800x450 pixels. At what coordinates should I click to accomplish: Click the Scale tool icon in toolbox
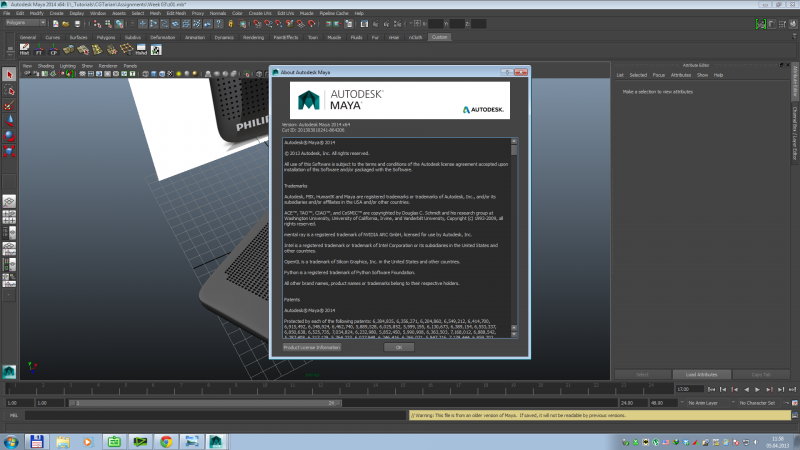pyautogui.click(x=9, y=151)
